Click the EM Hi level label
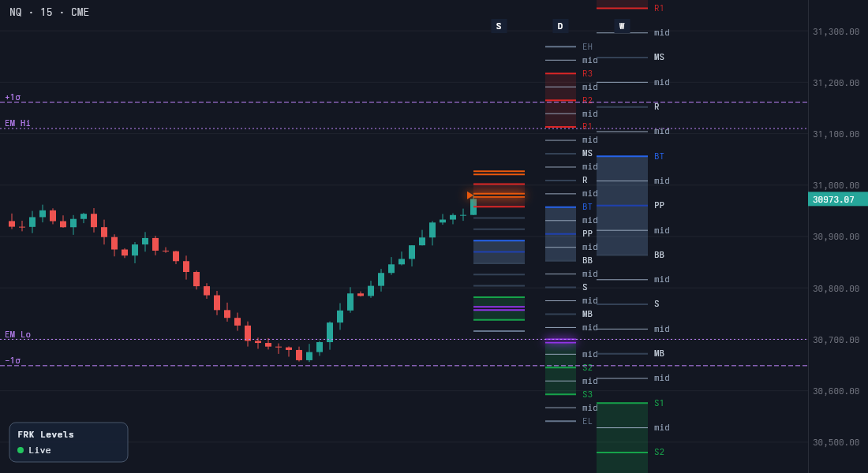Viewport: 868px width, 473px height. tap(17, 123)
